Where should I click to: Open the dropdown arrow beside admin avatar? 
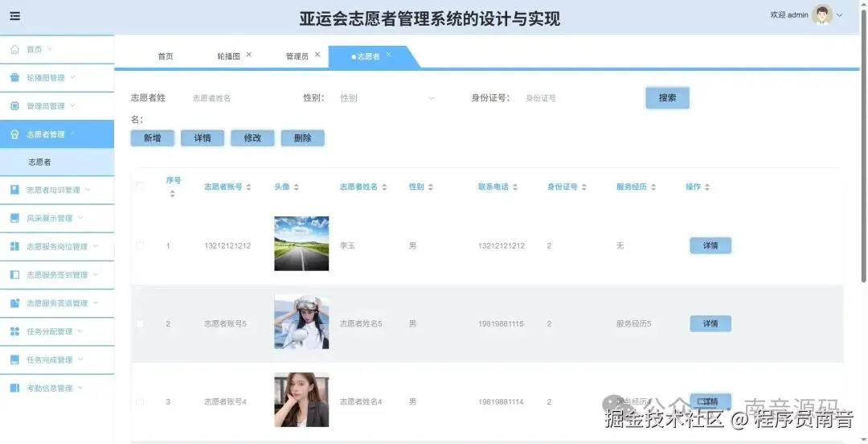839,15
